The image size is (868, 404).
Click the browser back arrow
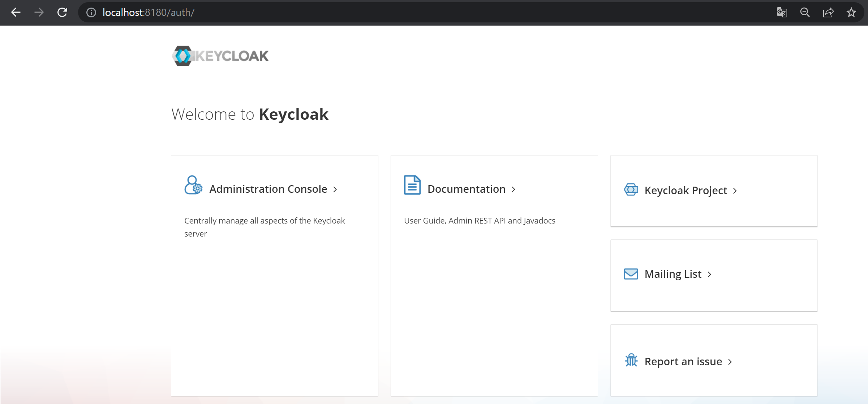pos(16,12)
